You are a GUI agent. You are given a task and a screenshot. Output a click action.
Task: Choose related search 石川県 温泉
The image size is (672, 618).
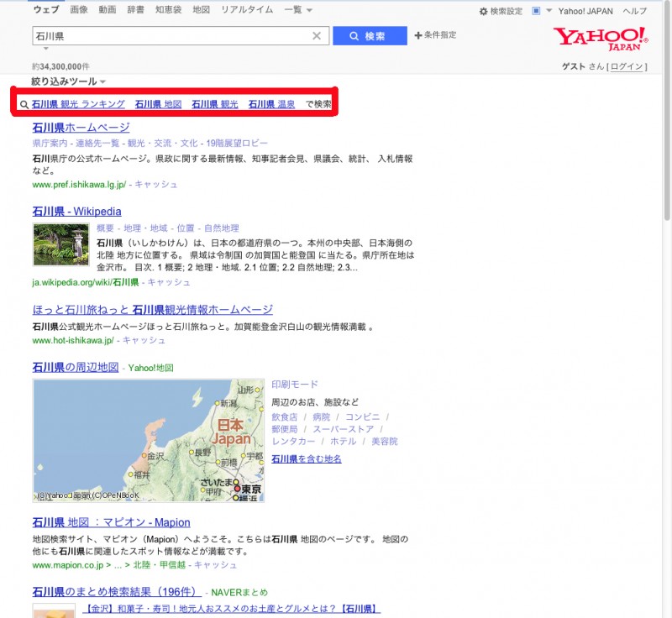(271, 104)
